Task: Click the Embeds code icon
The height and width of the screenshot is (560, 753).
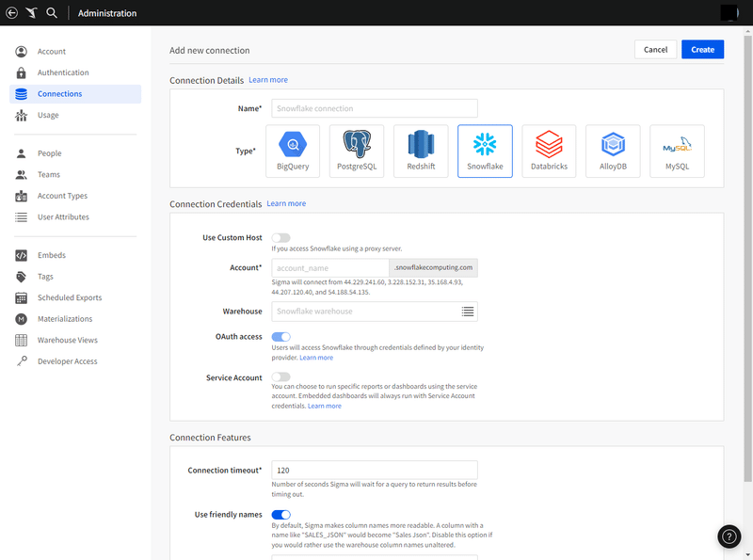Action: (x=21, y=255)
